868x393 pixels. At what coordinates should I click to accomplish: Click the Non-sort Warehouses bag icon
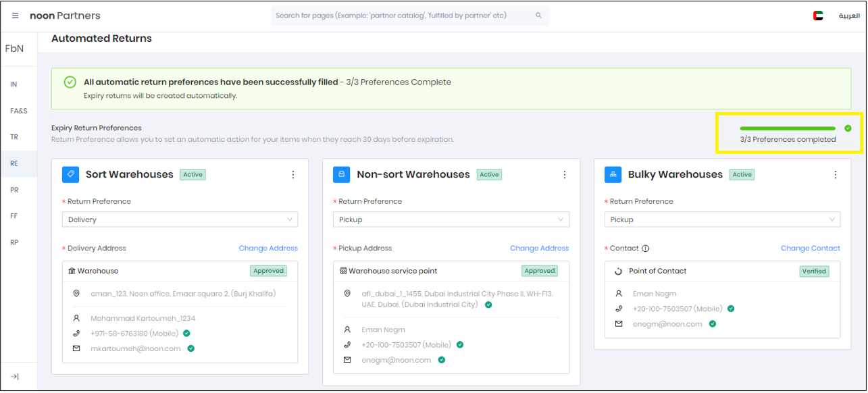[342, 174]
